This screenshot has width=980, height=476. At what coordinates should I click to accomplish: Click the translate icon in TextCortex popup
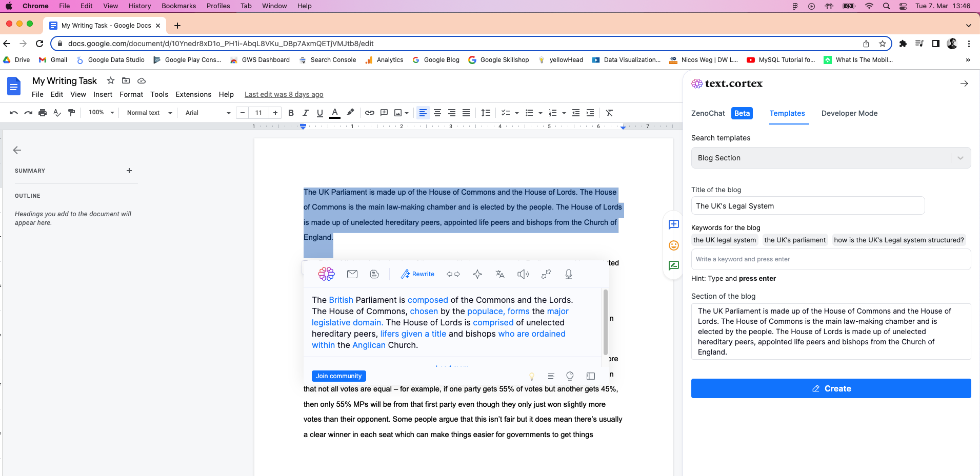click(x=500, y=274)
